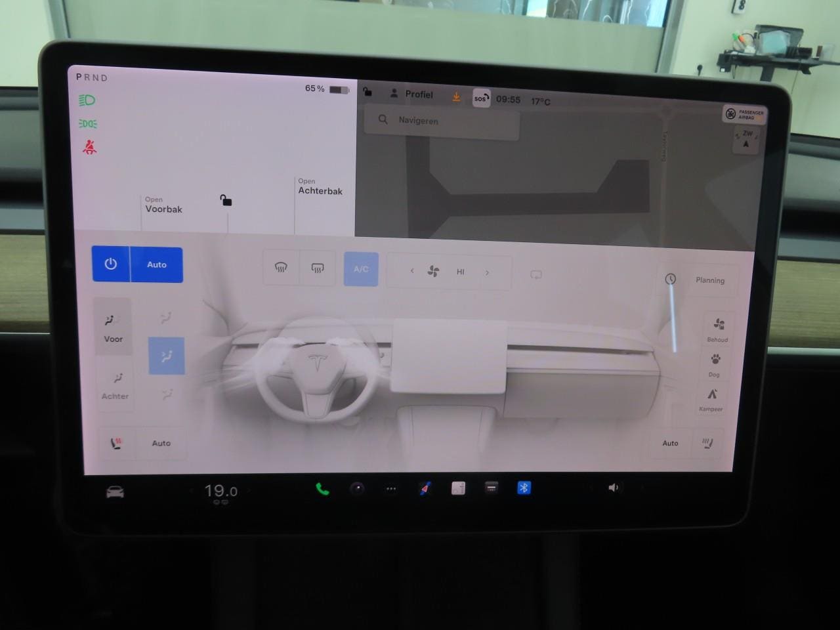Open the dashcam camera icon

pos(357,488)
